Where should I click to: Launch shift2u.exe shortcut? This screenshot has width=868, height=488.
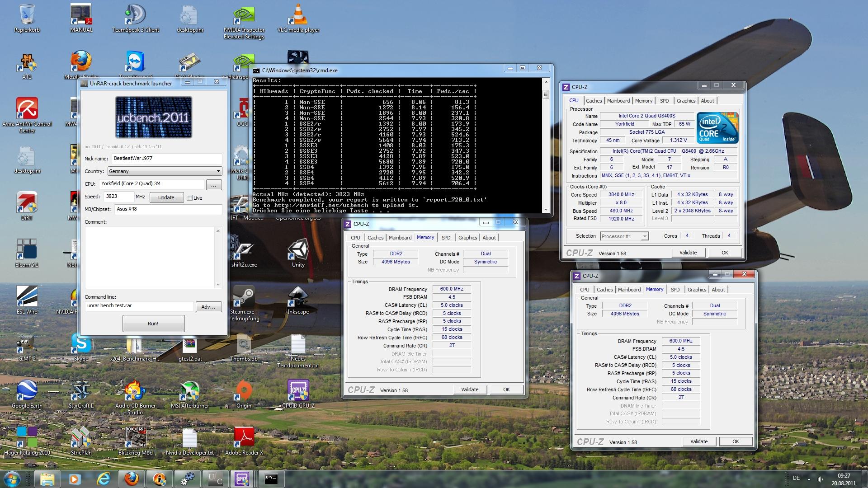(244, 253)
